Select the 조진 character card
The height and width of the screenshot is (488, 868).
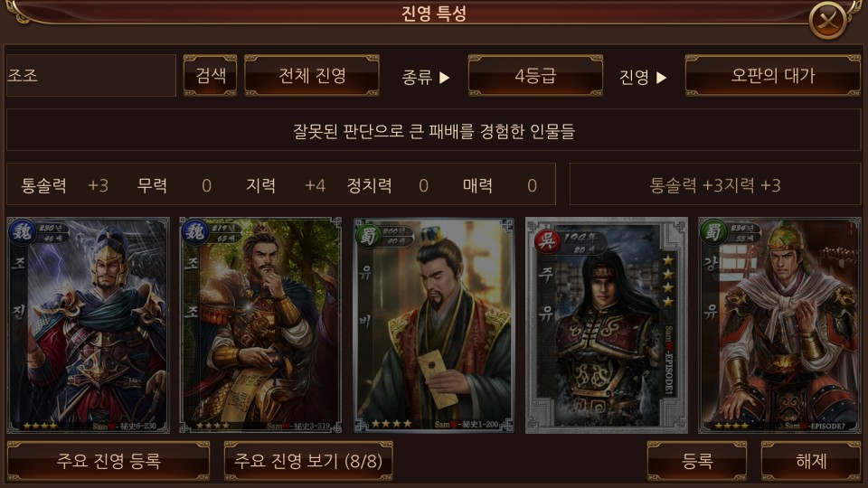click(x=88, y=324)
